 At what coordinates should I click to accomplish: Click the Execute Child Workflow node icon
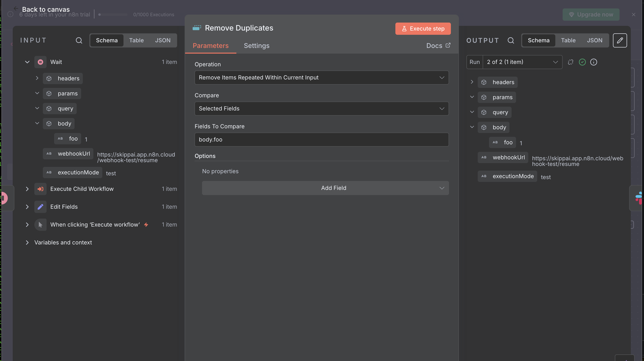tap(40, 189)
